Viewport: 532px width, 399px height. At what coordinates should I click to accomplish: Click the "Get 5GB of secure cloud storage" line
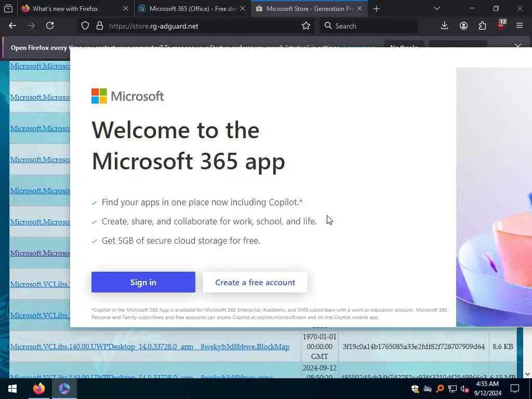[x=181, y=241]
